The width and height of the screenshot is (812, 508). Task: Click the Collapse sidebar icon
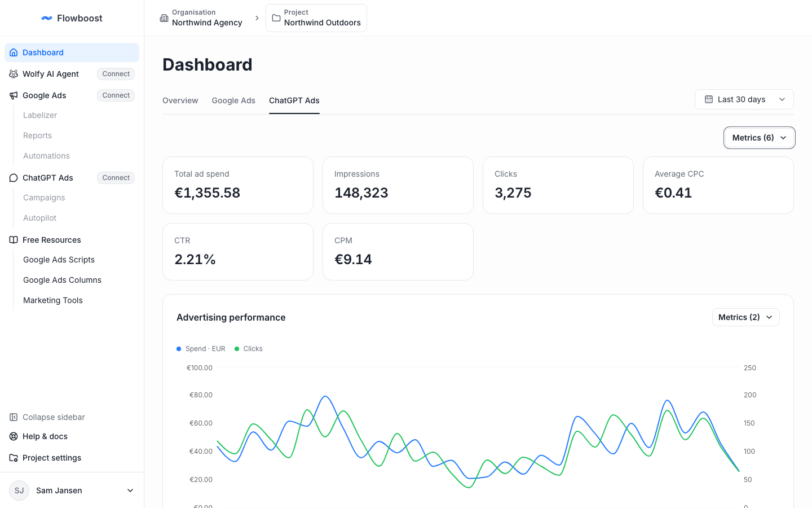point(14,417)
